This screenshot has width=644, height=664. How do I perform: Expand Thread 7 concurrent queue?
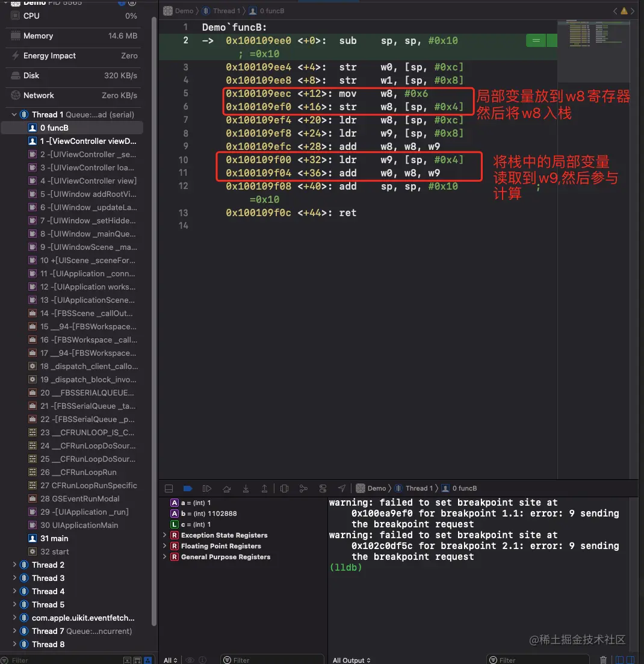[x=14, y=630]
